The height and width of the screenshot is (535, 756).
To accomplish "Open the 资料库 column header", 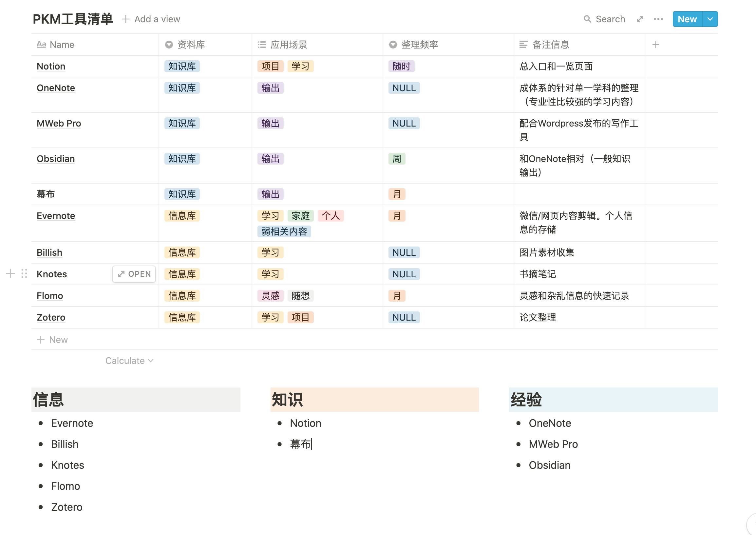I will [205, 45].
